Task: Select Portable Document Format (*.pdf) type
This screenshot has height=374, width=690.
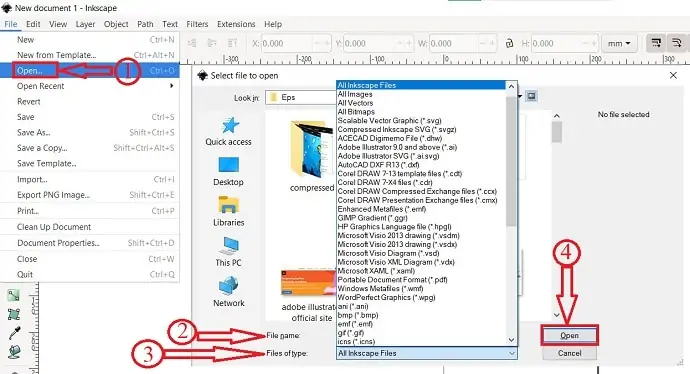Action: tap(392, 279)
